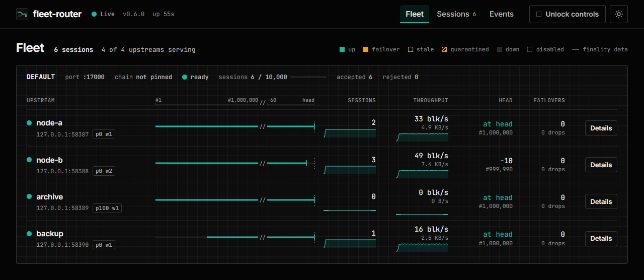644x280 pixels.
Task: Click the 'node-b' upstream name
Action: pyautogui.click(x=49, y=160)
